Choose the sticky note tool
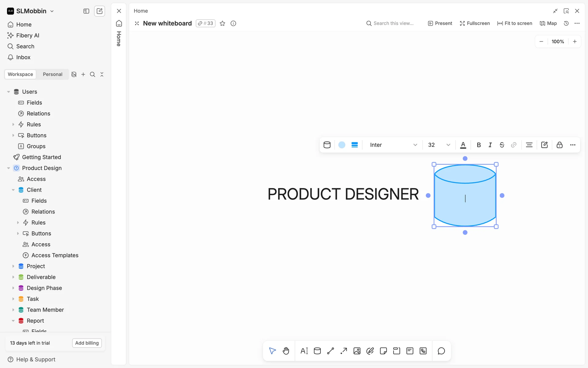 coord(383,351)
